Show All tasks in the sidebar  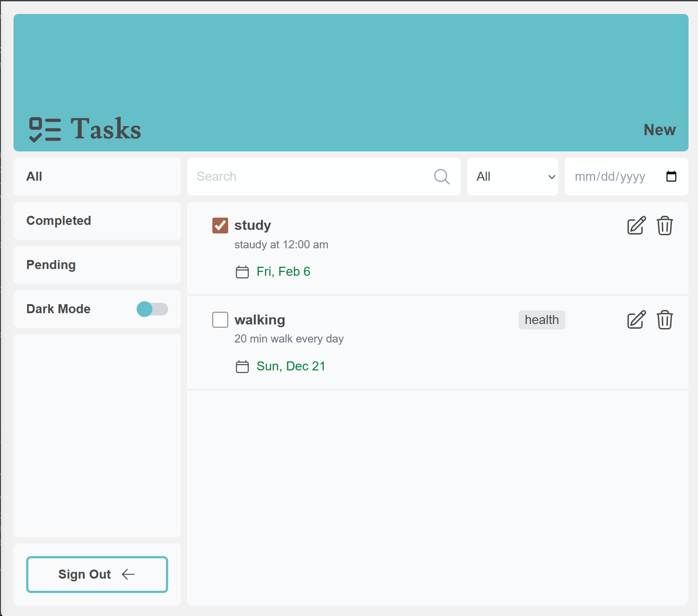97,177
